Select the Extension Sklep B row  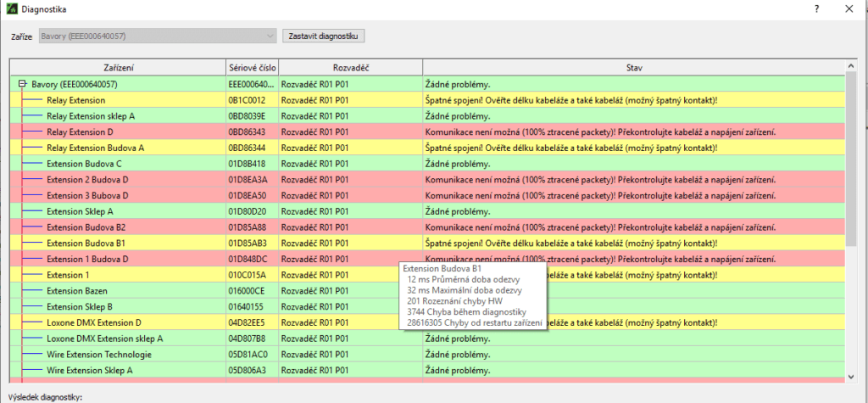[428, 306]
